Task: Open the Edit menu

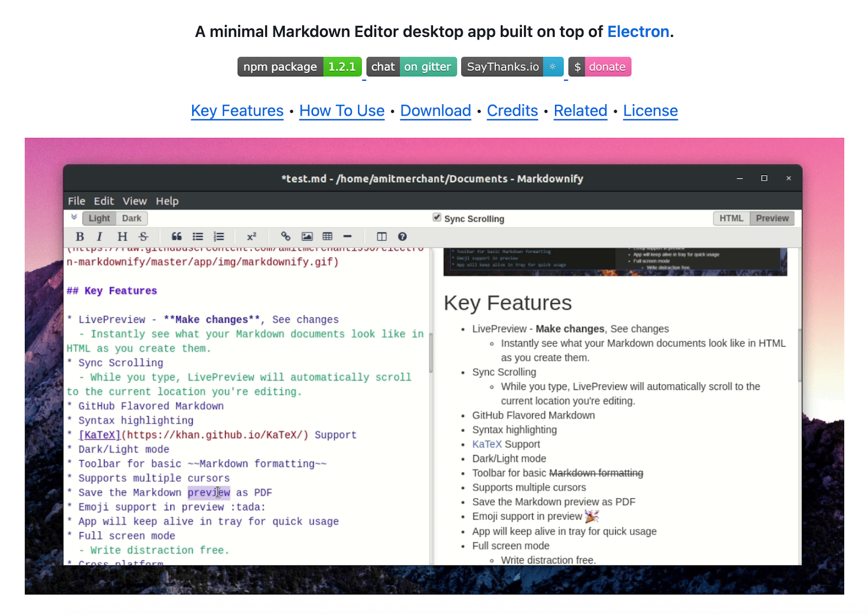Action: [x=104, y=201]
